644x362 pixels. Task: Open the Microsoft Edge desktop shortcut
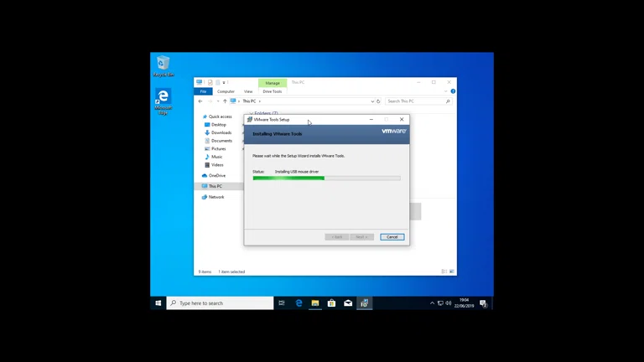point(164,101)
